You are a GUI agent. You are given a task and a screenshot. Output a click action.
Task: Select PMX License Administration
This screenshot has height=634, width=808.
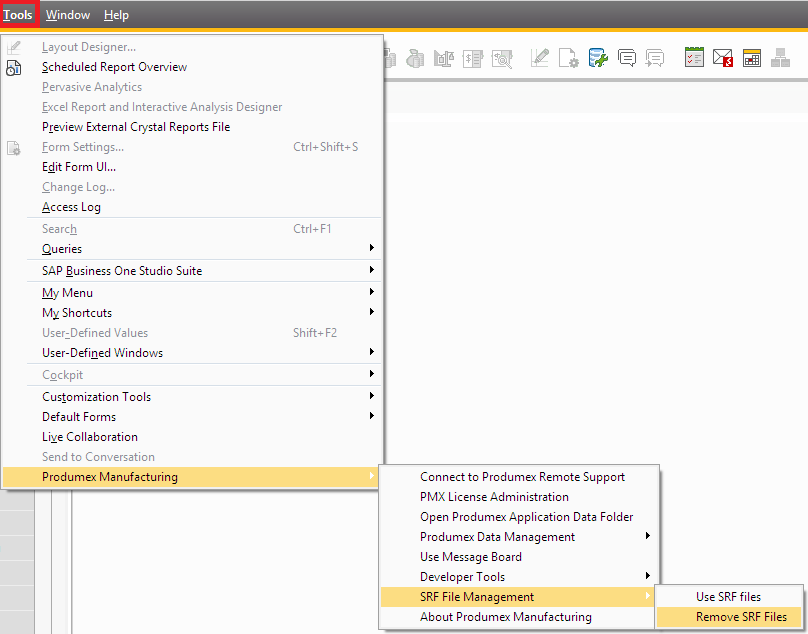coord(494,497)
